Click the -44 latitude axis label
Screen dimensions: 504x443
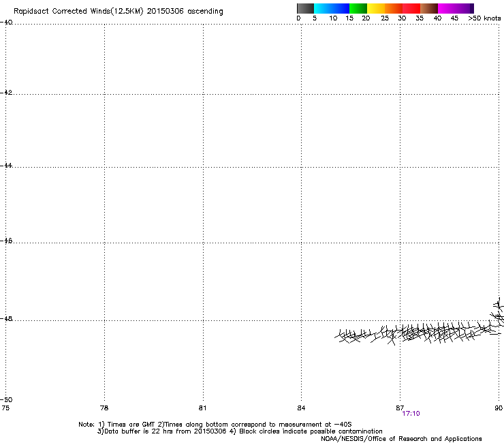click(x=6, y=166)
